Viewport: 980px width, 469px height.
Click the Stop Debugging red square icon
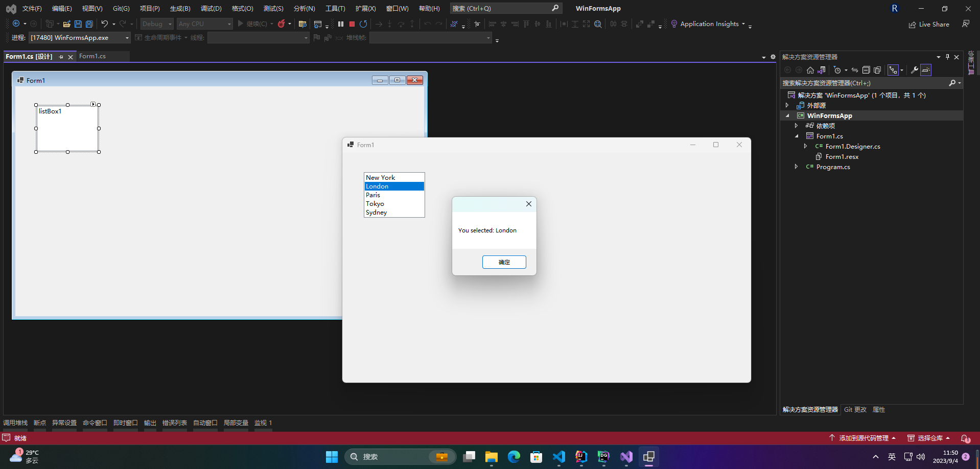[352, 24]
